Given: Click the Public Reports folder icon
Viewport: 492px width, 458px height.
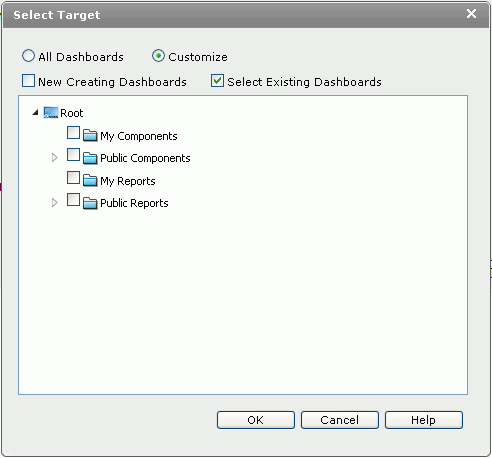Looking at the screenshot, I should 90,203.
